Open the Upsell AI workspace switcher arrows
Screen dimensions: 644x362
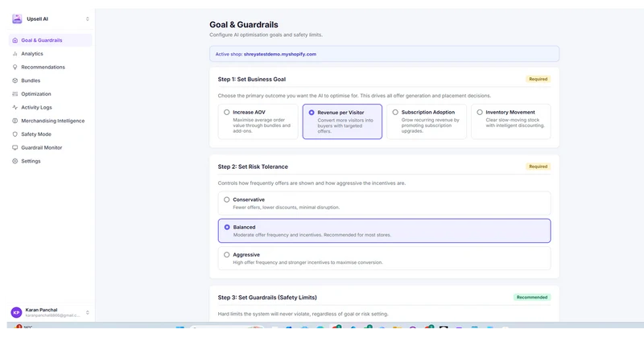tap(88, 19)
